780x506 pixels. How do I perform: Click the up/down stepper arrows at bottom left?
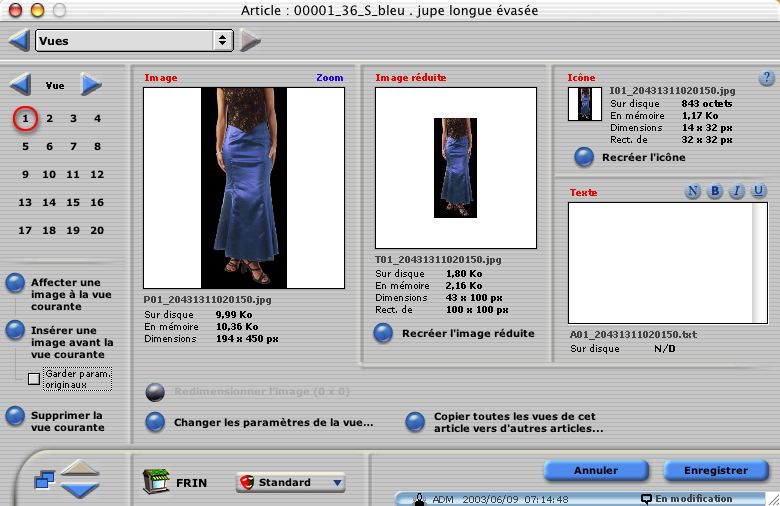(x=80, y=480)
